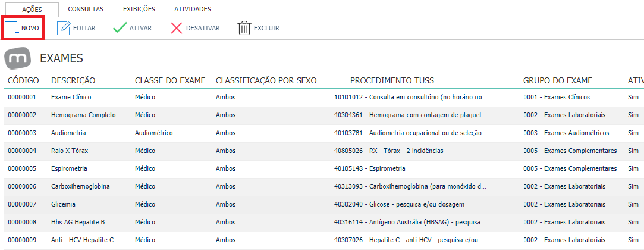Click Exames Laboratoriais group in Hemograma row
Image resolution: width=644 pixels, height=250 pixels.
pyautogui.click(x=564, y=115)
